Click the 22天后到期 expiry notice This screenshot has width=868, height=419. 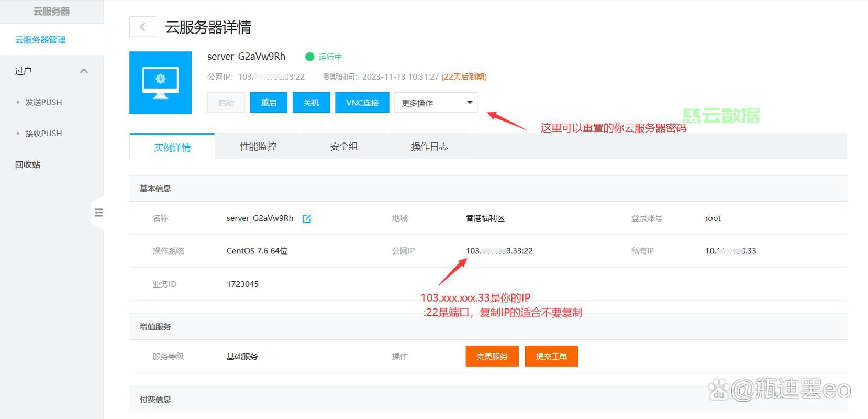pyautogui.click(x=464, y=76)
